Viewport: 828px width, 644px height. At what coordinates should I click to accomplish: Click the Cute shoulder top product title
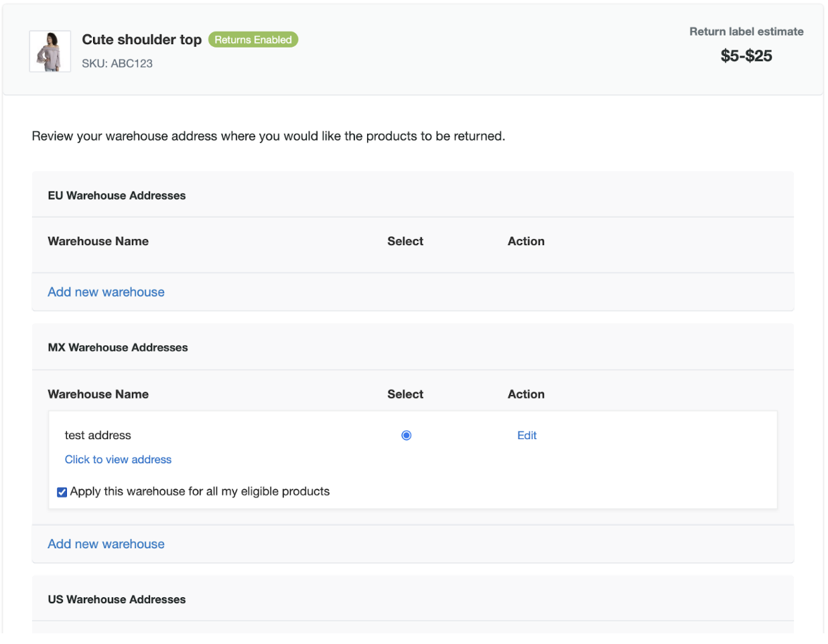[x=141, y=40]
